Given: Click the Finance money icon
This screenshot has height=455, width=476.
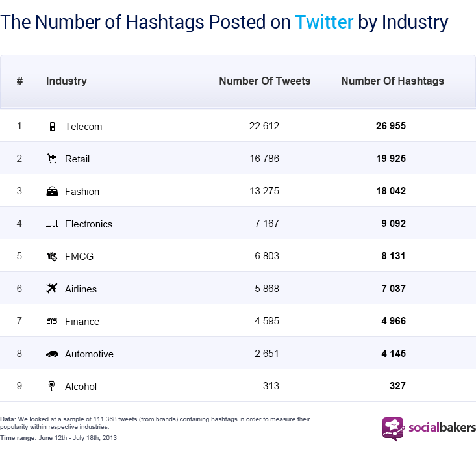Looking at the screenshot, I should 52,321.
